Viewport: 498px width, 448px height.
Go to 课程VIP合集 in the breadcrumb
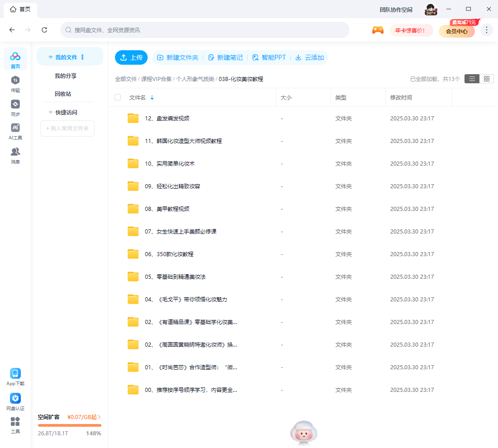point(156,79)
